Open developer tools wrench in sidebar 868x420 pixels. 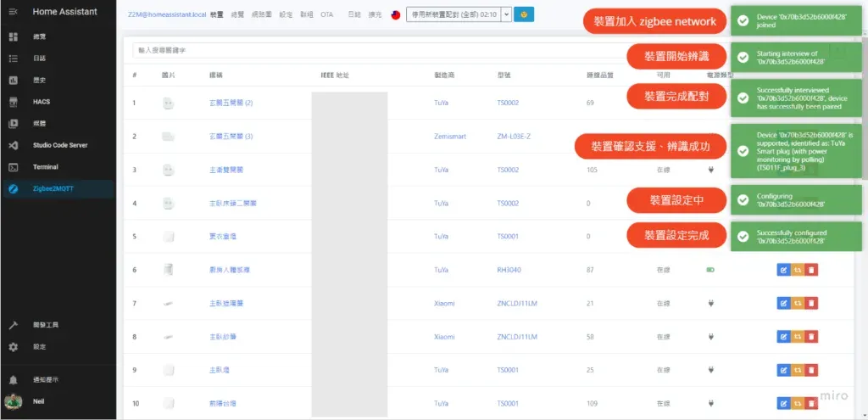(14, 325)
